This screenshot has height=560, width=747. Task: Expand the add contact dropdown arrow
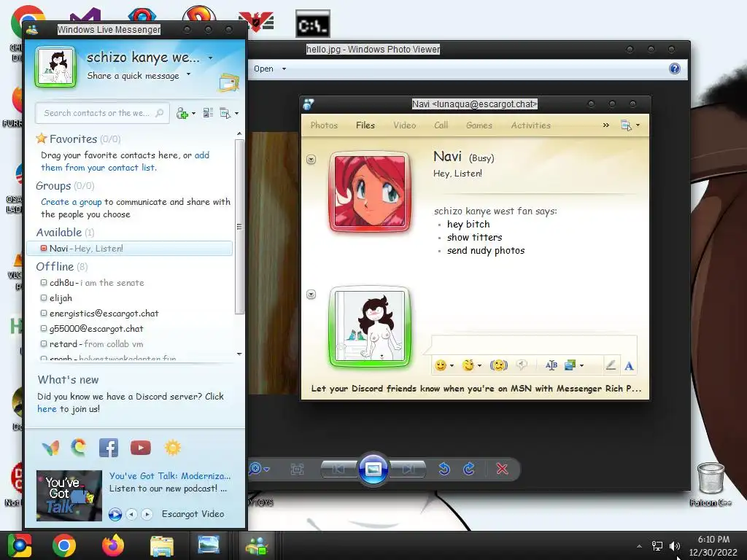pos(193,114)
